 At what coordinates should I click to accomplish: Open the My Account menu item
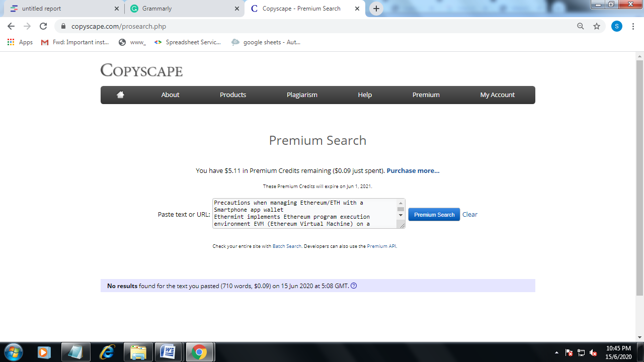coord(498,95)
